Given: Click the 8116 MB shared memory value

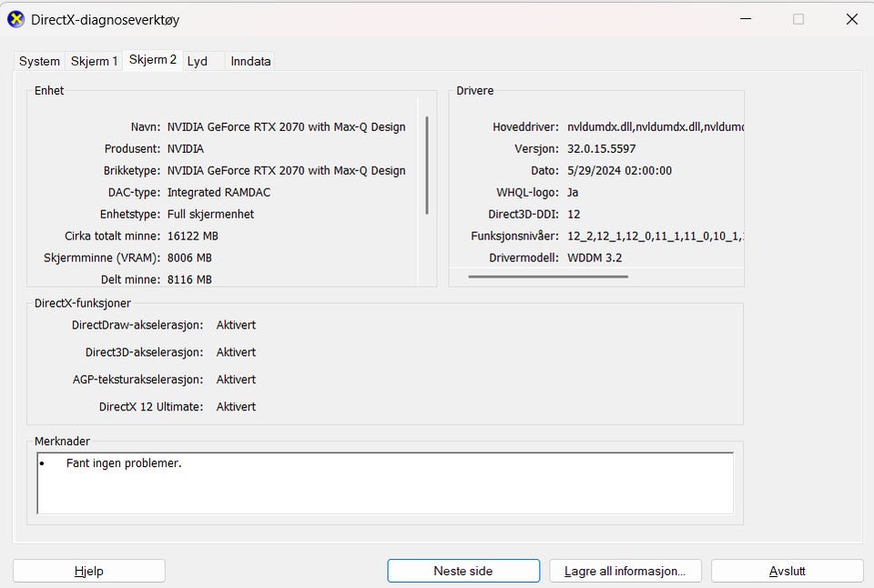Looking at the screenshot, I should click(x=189, y=279).
